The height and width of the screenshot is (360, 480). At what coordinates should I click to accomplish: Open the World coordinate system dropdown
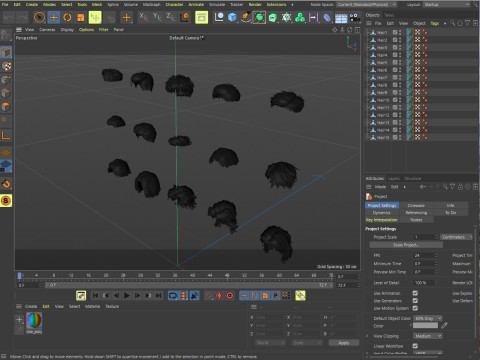(270, 343)
